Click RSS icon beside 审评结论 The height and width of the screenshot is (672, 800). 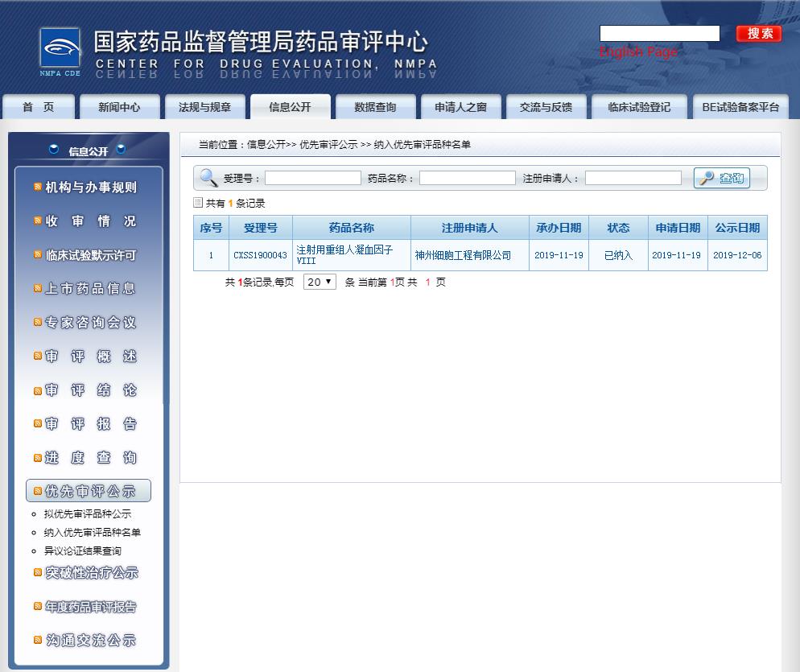coord(37,391)
